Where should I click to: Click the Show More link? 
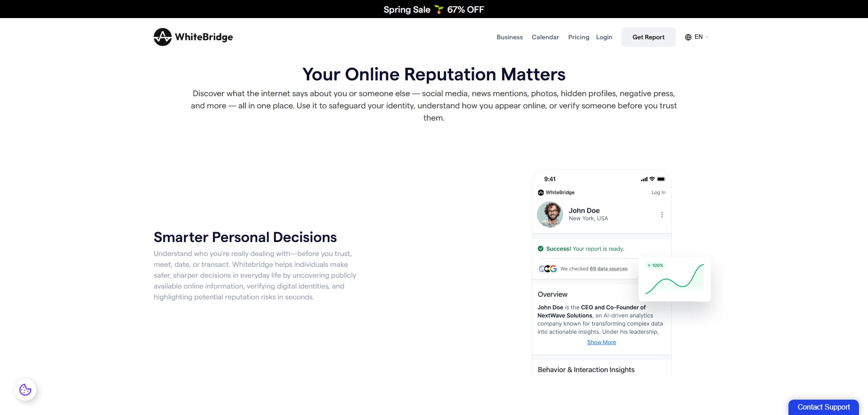click(x=601, y=342)
